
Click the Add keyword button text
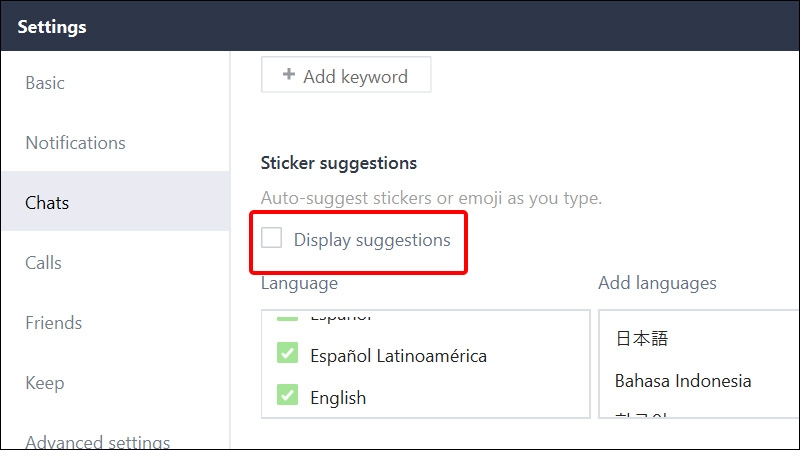point(356,77)
